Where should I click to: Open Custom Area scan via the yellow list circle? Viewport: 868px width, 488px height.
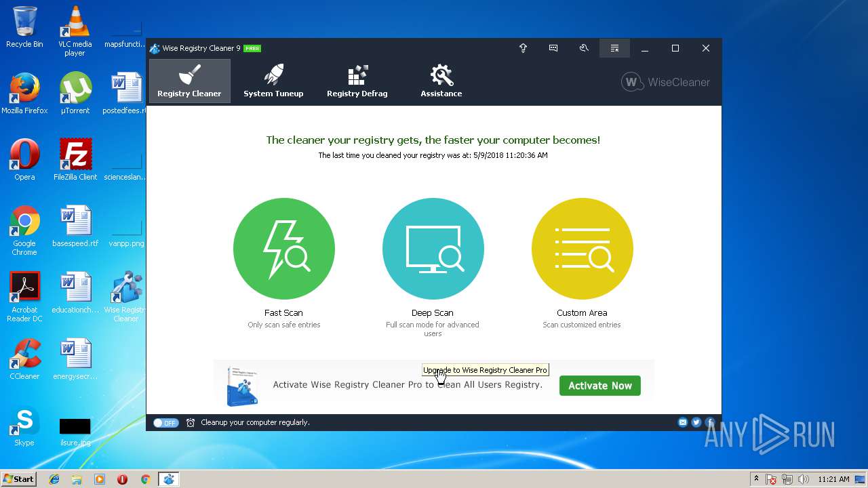coord(583,249)
